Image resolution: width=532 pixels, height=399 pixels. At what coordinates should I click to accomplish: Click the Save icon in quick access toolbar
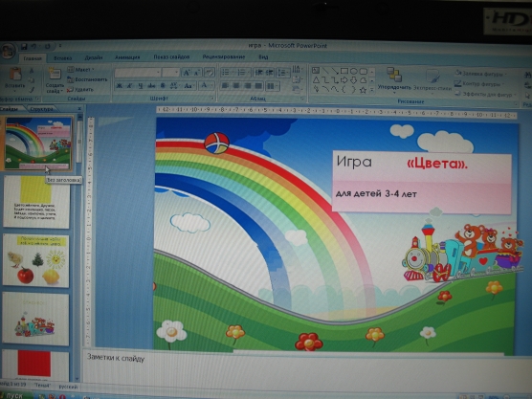tap(24, 47)
